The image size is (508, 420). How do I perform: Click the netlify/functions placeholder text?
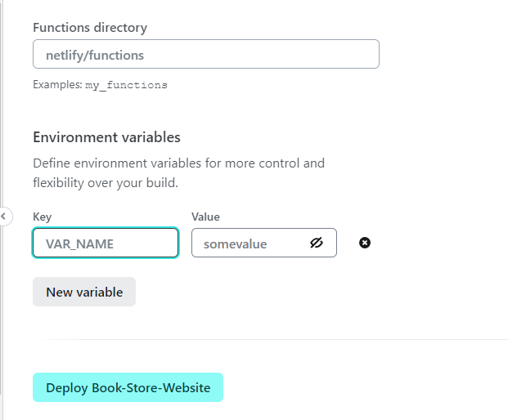click(x=95, y=55)
